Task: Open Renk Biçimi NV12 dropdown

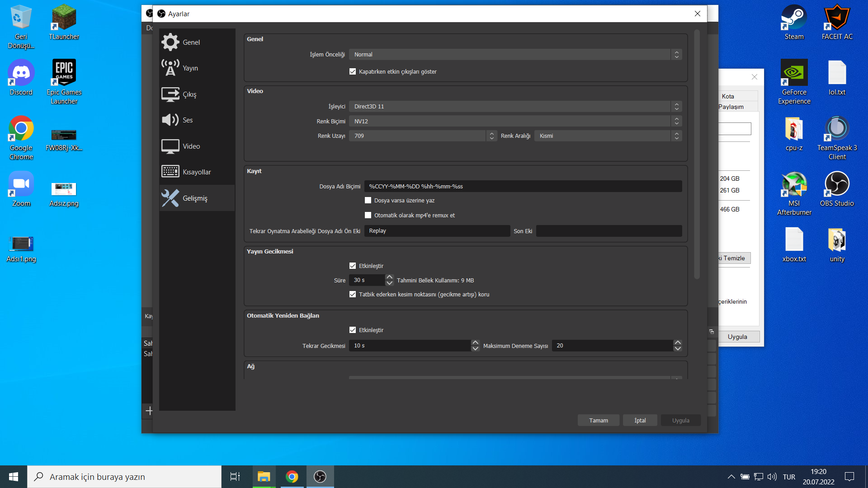Action: (x=515, y=121)
